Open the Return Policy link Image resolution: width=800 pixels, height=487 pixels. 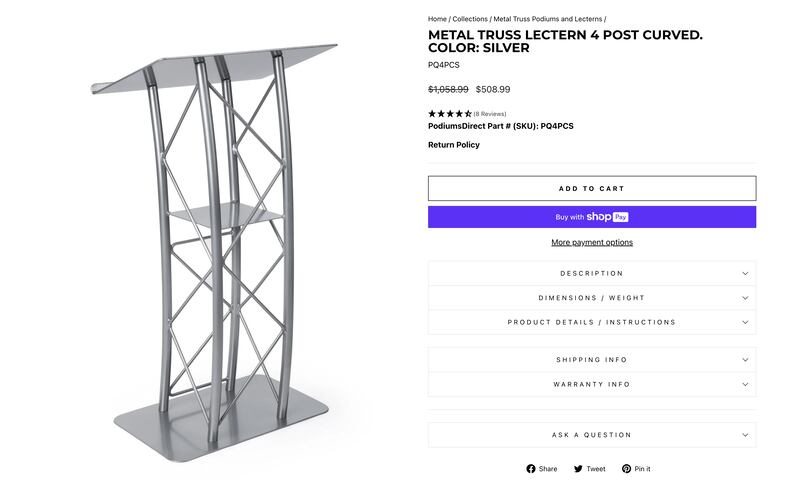[453, 145]
